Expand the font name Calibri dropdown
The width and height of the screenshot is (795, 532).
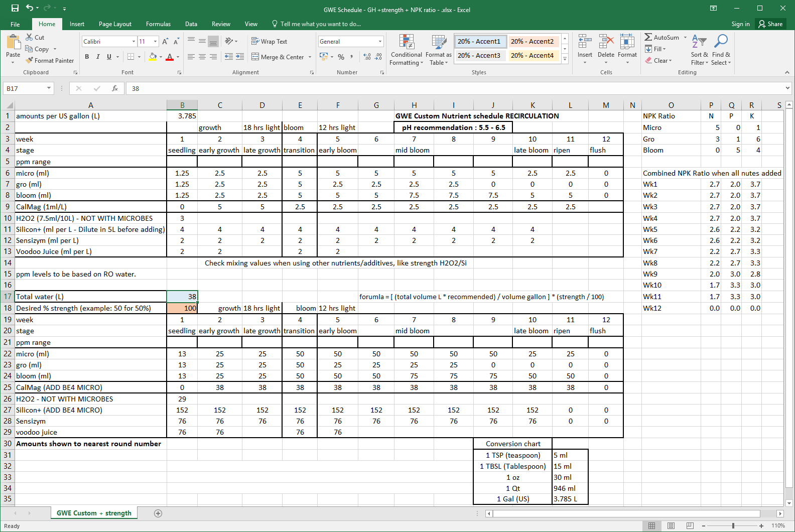tap(134, 41)
